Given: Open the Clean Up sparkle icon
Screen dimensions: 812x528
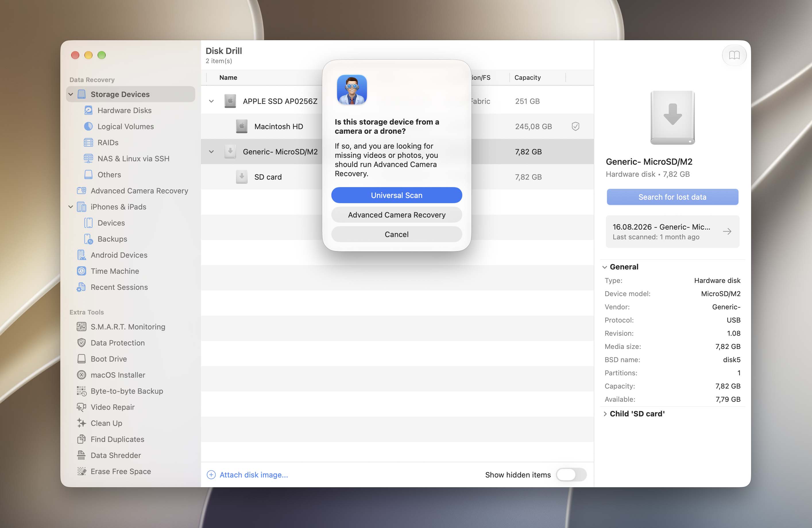Looking at the screenshot, I should (82, 423).
